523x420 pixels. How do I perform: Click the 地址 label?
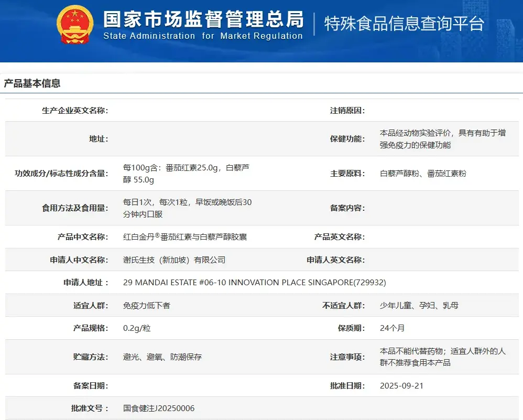99,139
